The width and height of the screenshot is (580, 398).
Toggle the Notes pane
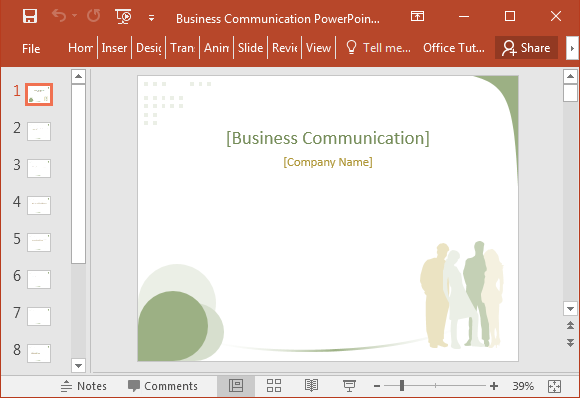[x=84, y=386]
